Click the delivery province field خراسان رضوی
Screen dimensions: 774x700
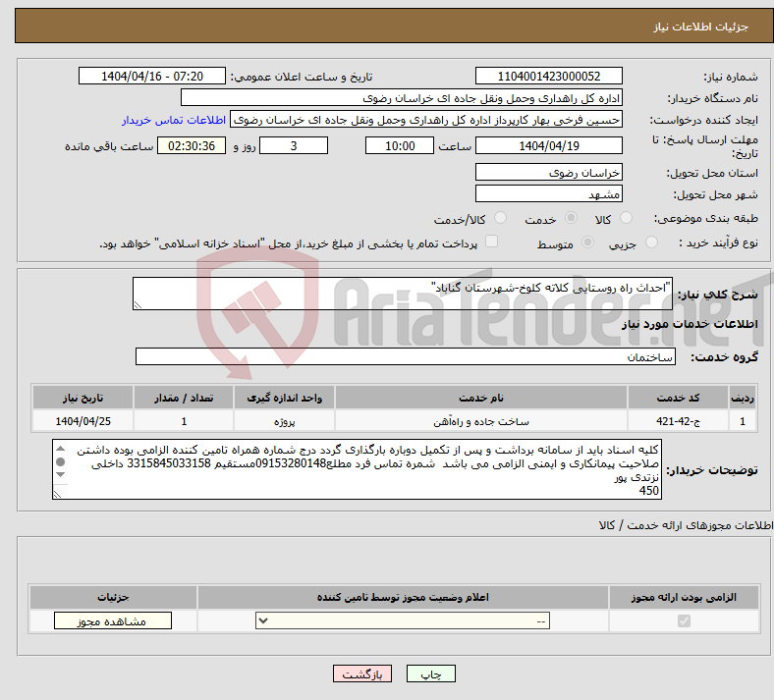pos(549,172)
